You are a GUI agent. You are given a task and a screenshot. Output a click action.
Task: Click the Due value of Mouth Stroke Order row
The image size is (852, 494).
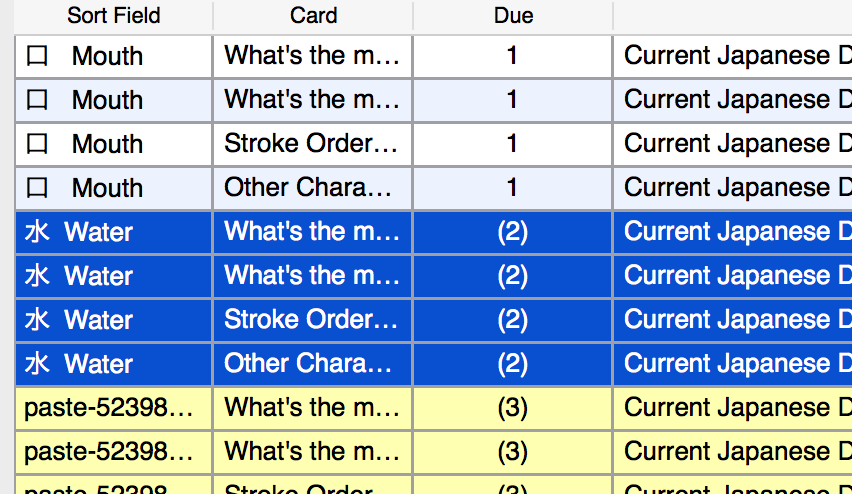(x=512, y=144)
